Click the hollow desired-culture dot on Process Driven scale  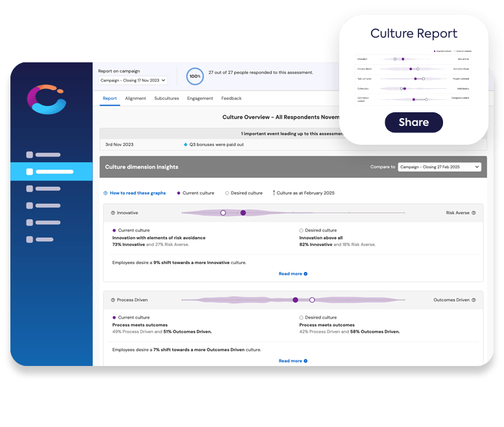[x=312, y=300]
